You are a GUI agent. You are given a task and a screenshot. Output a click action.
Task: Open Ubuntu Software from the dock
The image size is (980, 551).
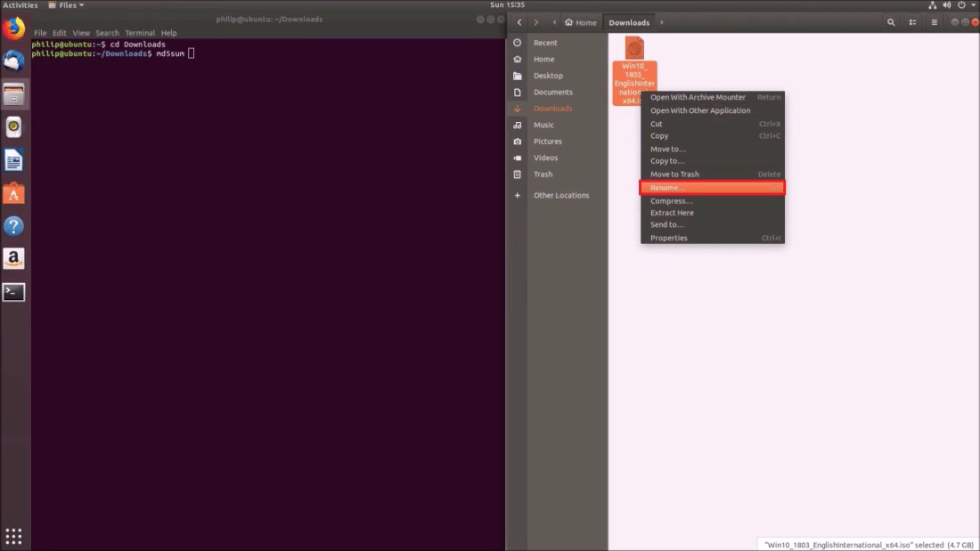point(13,193)
